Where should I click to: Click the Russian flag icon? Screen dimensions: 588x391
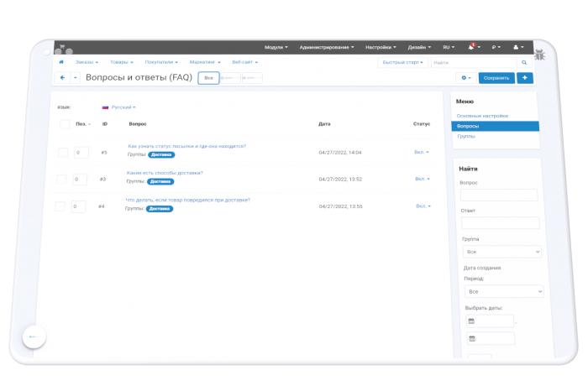tap(105, 107)
